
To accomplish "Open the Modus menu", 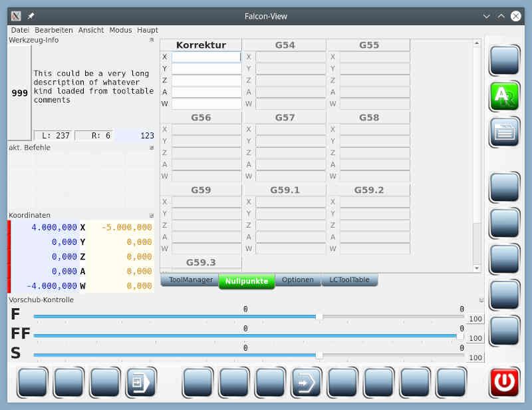I will (120, 30).
